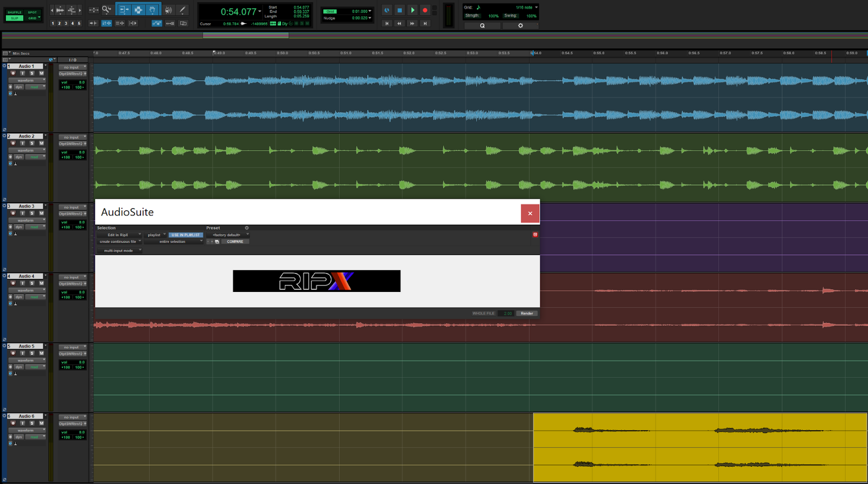Toggle Layered Editing icon

pyautogui.click(x=183, y=23)
